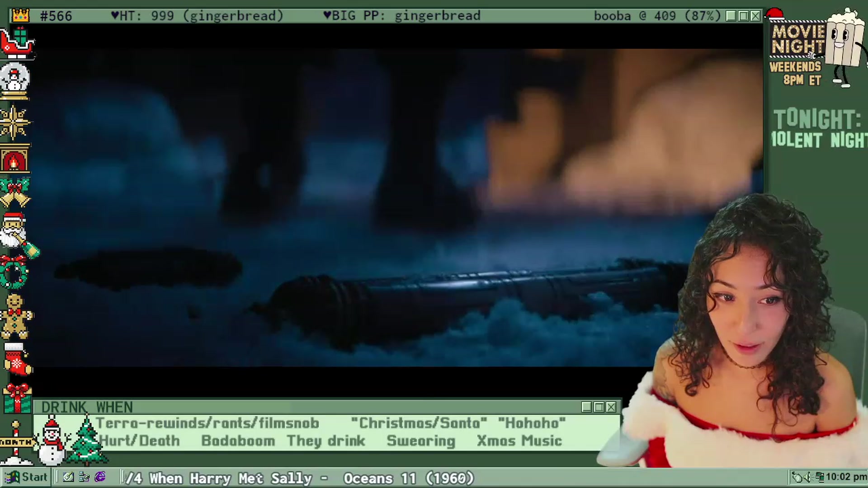Minimize the main movie window
The width and height of the screenshot is (868, 488).
coord(731,16)
